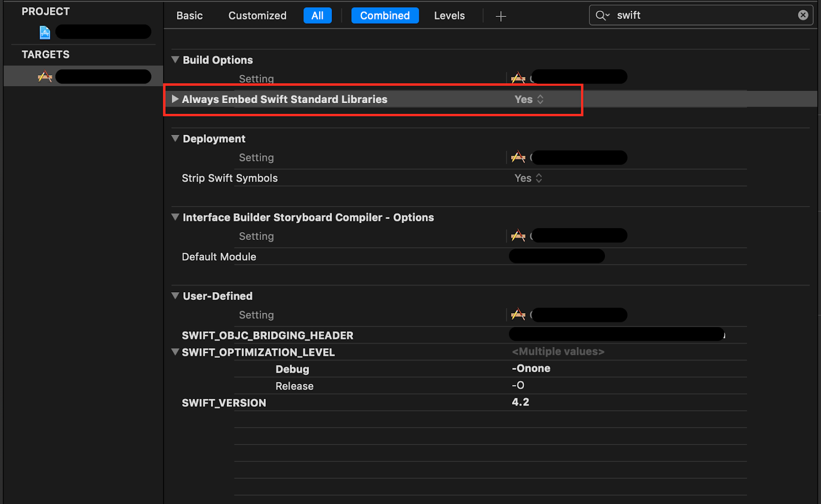Screen dimensions: 821x504
Task: Select the Release configuration row
Action: coord(294,386)
